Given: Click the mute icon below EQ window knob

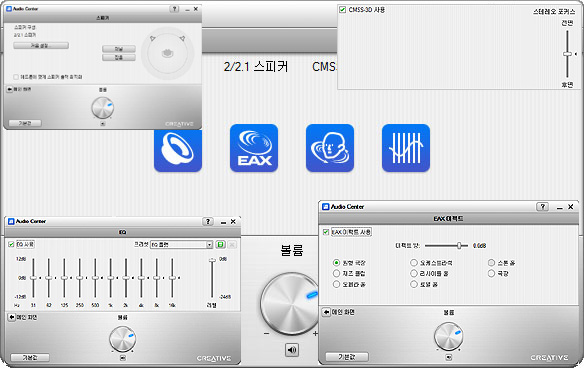Looking at the screenshot, I should [123, 358].
